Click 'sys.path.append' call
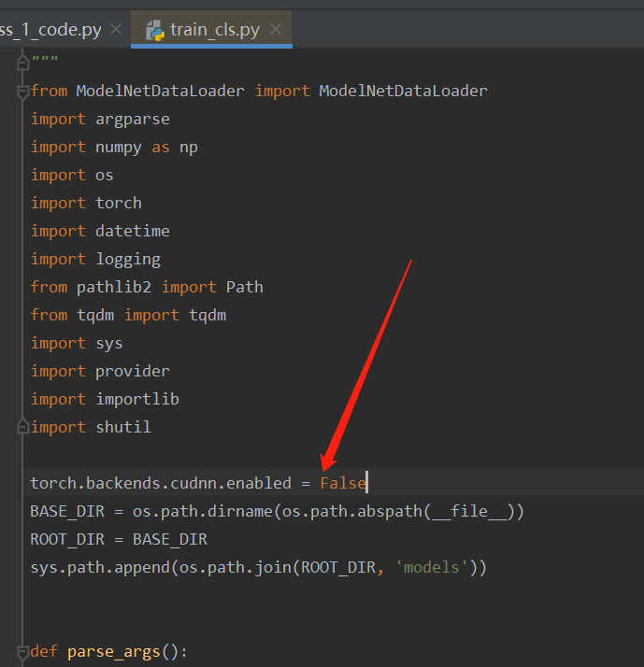The height and width of the screenshot is (667, 644). 100,567
